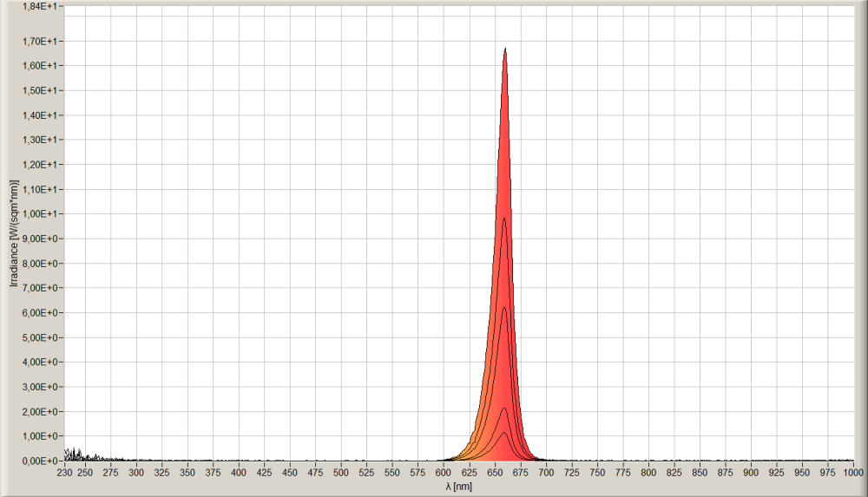Screen dimensions: 868x497
Task: Click the 1,84E+1 y-axis maximum label
Action: point(38,6)
